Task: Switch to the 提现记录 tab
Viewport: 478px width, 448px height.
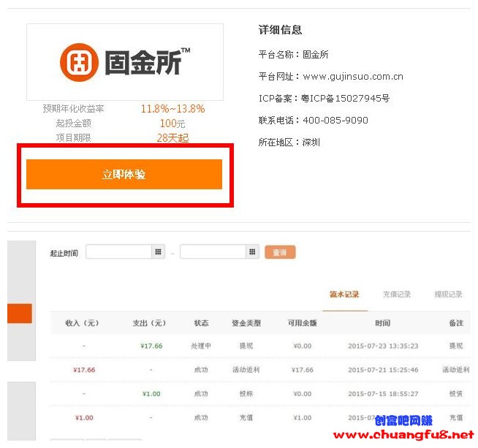Action: pos(448,295)
